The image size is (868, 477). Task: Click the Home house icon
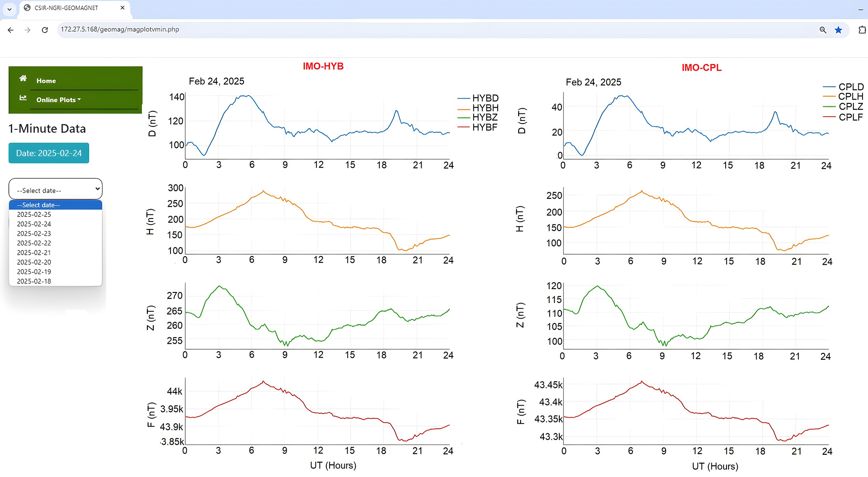(x=23, y=79)
